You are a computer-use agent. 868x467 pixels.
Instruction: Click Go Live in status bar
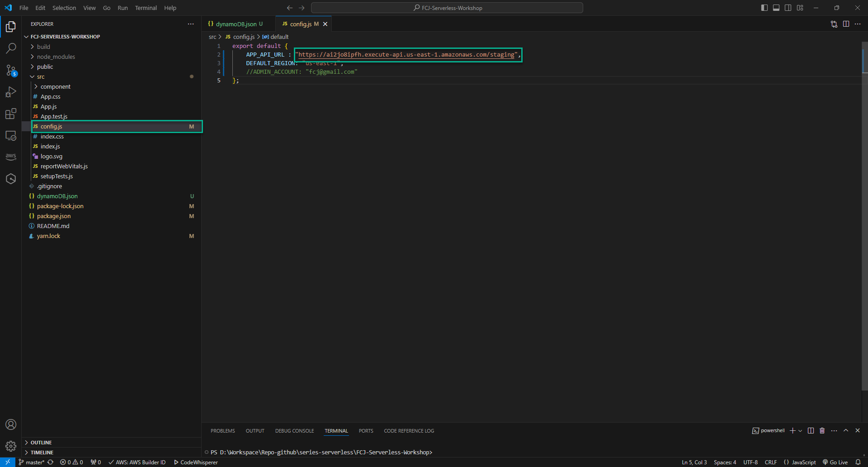point(835,462)
